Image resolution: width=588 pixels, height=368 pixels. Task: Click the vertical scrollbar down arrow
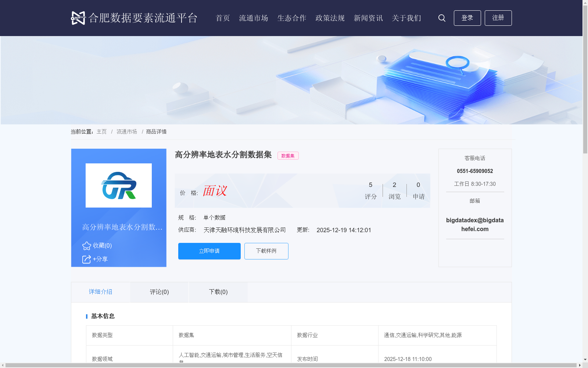(585, 360)
